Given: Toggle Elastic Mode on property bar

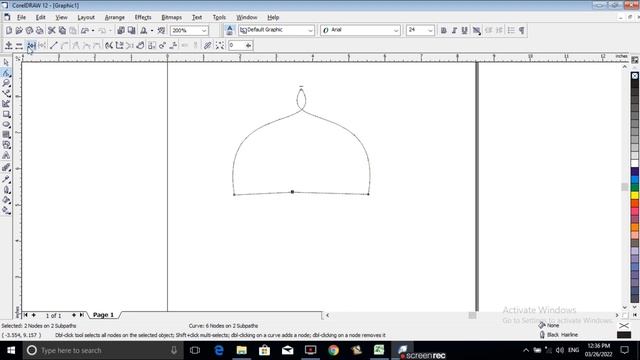Looking at the screenshot, I should pos(207,45).
